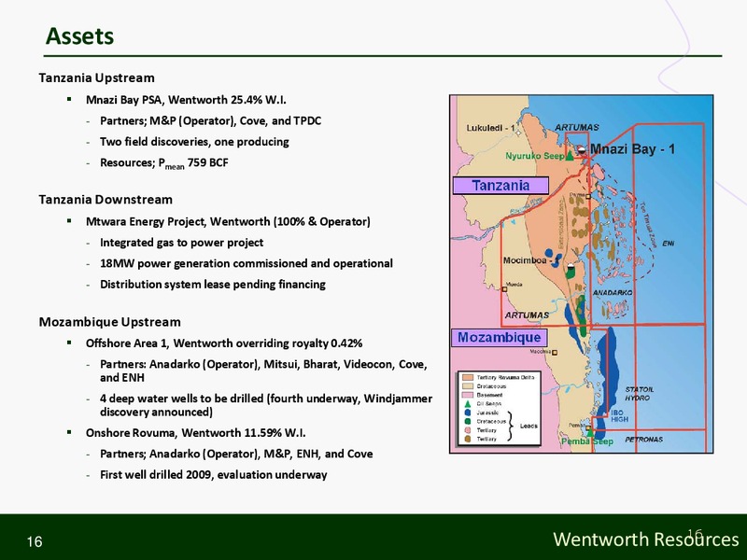Image resolution: width=747 pixels, height=560 pixels.
Task: Click the slide number 16 in the footer
Action: click(x=35, y=542)
